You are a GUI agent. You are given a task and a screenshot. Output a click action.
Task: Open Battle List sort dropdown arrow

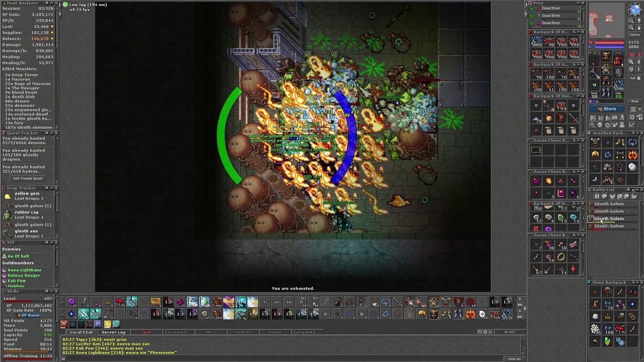point(633,190)
